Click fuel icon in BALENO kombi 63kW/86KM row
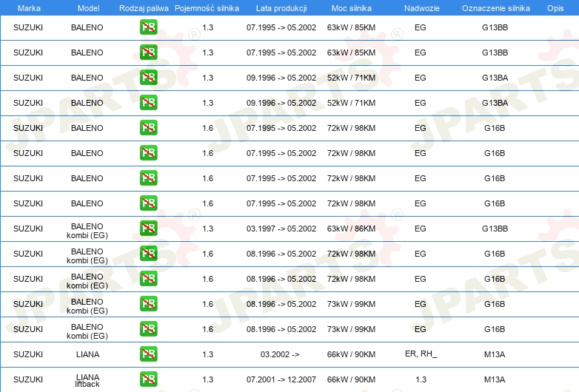This screenshot has height=392, width=579. [x=148, y=229]
